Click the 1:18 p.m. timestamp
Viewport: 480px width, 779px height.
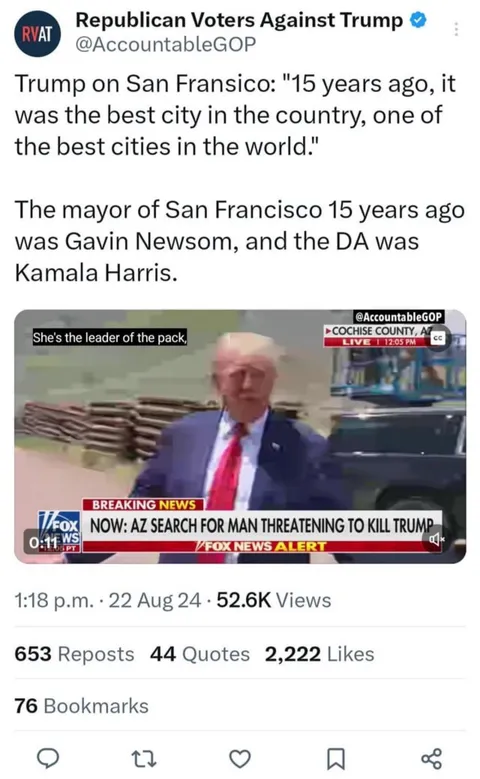coord(54,600)
